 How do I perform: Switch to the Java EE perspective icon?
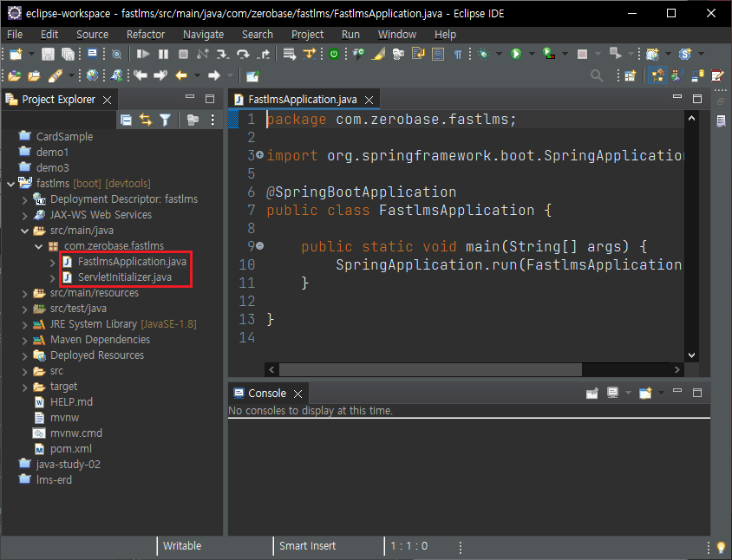click(x=657, y=75)
